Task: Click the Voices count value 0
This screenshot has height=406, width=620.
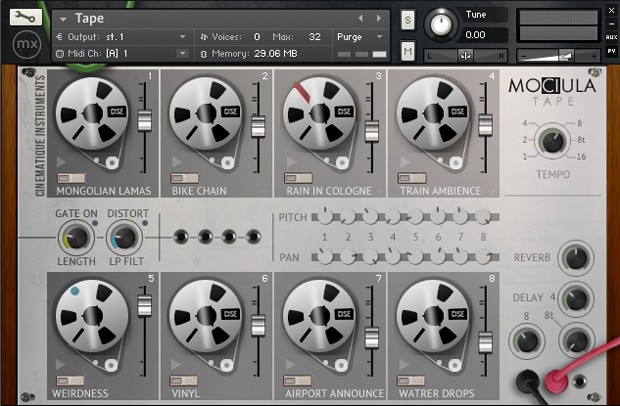Action: pos(257,37)
